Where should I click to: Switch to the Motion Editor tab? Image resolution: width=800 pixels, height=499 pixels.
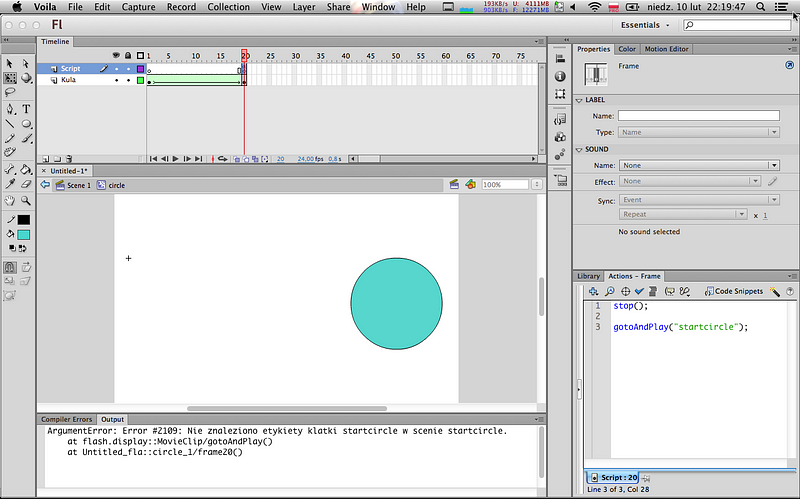(666, 49)
